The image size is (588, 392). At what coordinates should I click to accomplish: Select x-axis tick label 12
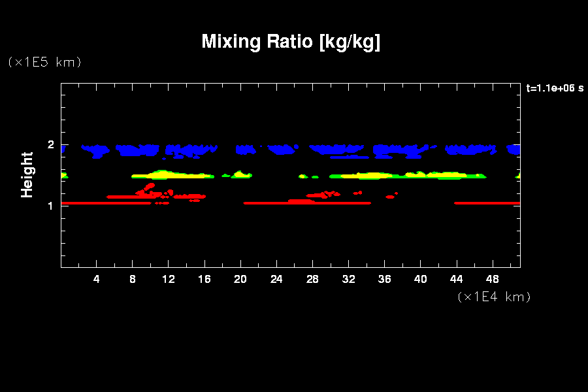(x=169, y=279)
